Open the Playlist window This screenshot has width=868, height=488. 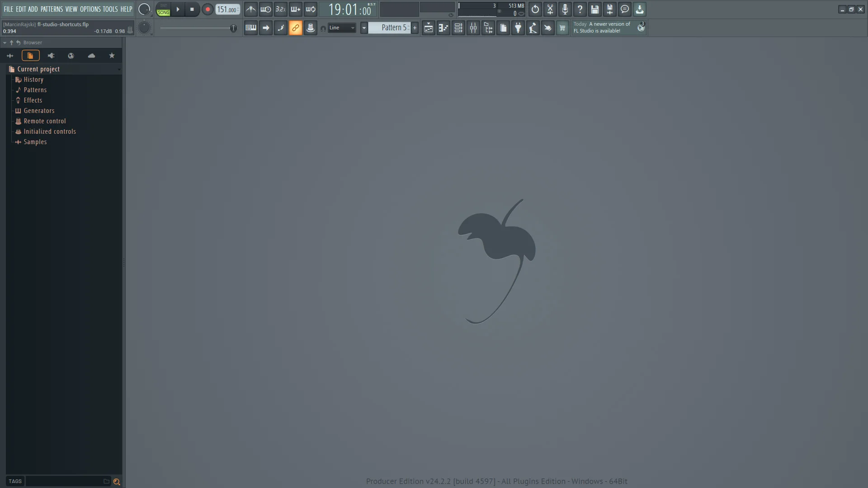pyautogui.click(x=428, y=28)
